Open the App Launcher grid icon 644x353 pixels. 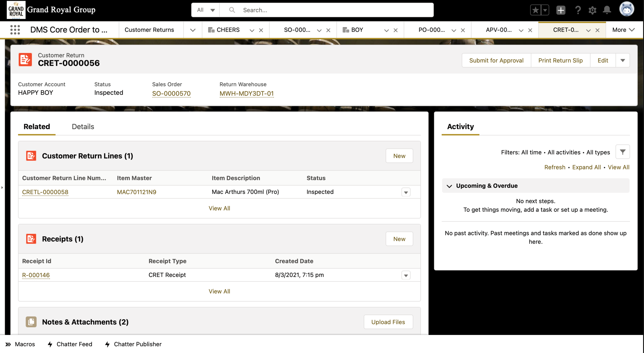(15, 30)
